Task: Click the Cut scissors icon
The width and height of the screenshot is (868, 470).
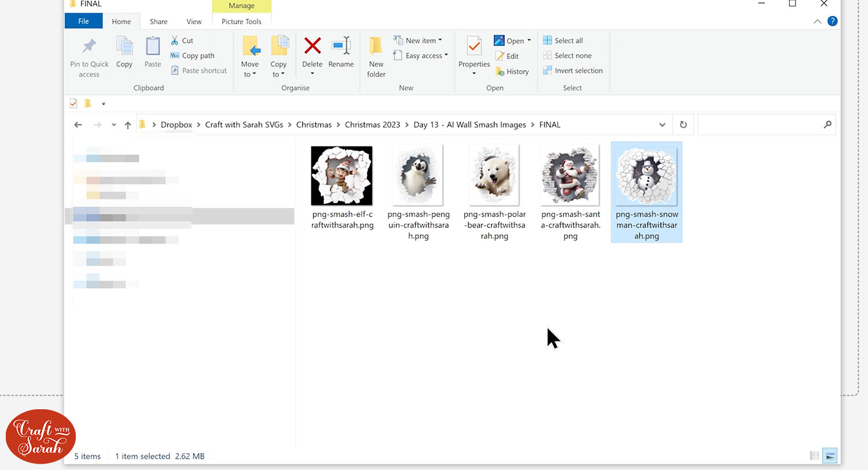Action: 175,41
